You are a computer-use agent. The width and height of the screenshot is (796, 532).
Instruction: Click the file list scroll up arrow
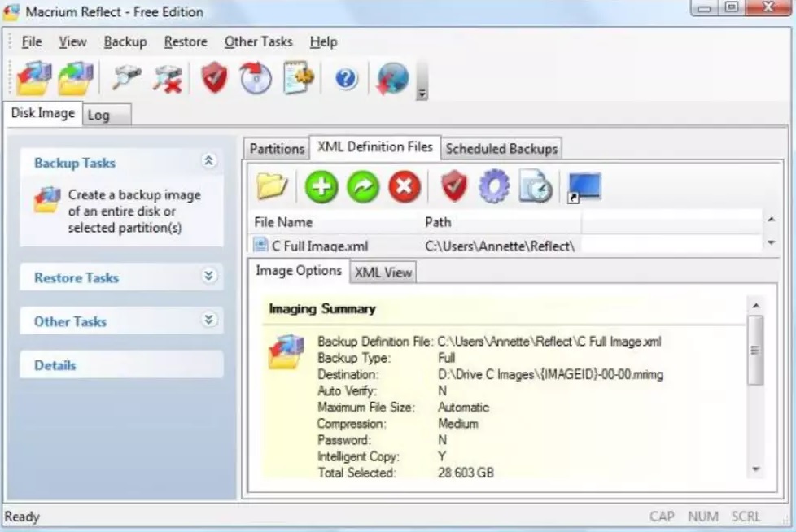click(771, 219)
